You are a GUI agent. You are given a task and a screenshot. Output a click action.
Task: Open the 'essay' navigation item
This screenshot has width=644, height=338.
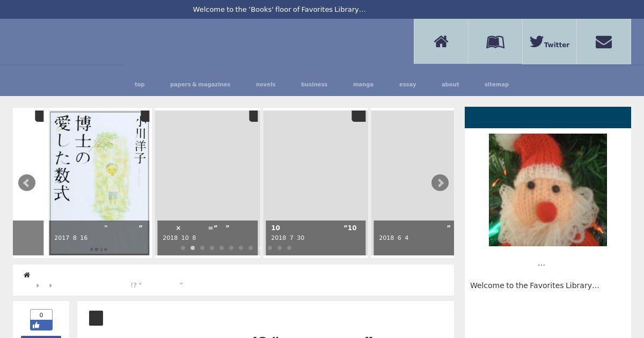[408, 84]
